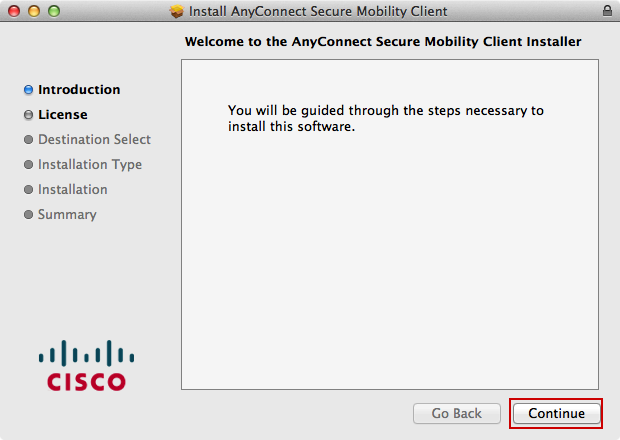Image resolution: width=620 pixels, height=440 pixels.
Task: Click the bullet beside Installation Type
Action: tap(29, 165)
